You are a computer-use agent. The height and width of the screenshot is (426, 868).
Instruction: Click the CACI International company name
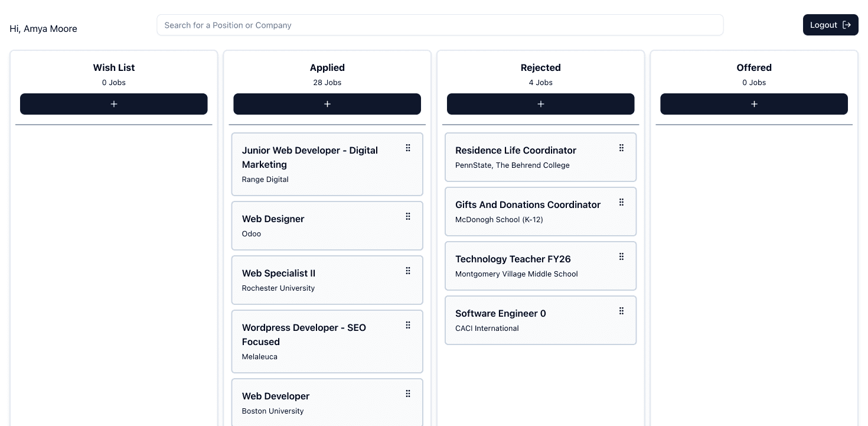[487, 328]
